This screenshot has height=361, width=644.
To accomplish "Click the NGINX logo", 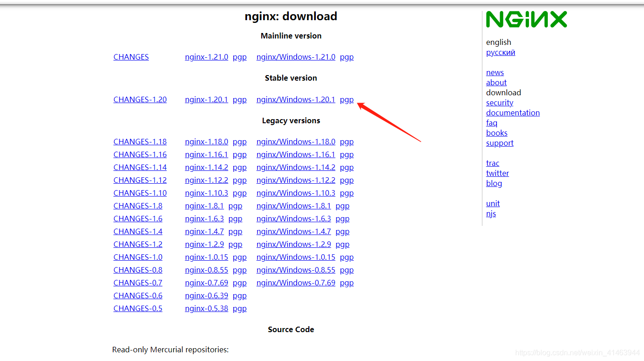I will click(526, 19).
